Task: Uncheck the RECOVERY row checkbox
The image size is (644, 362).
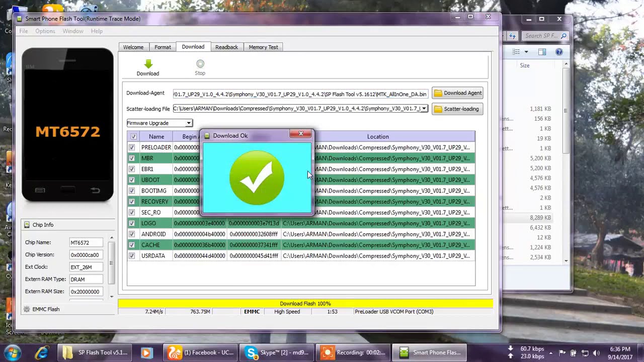Action: click(132, 202)
